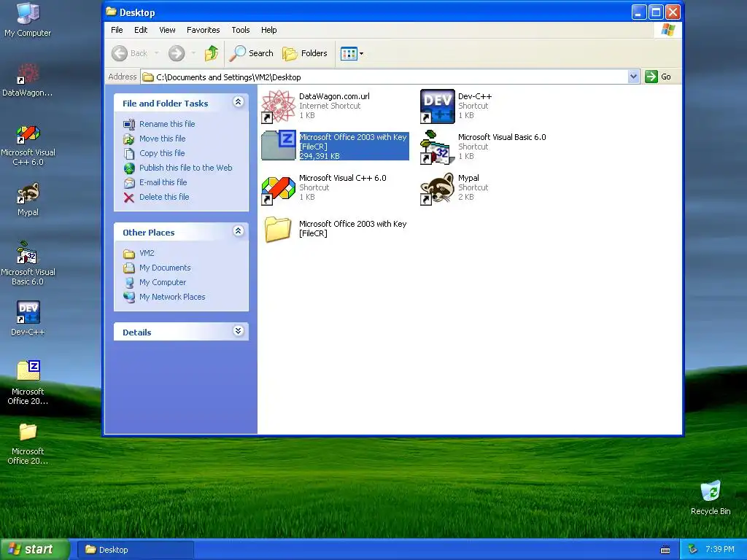This screenshot has width=747, height=560.
Task: Select Dev-C++ shortcut icon in Explorer window
Action: pyautogui.click(x=438, y=106)
